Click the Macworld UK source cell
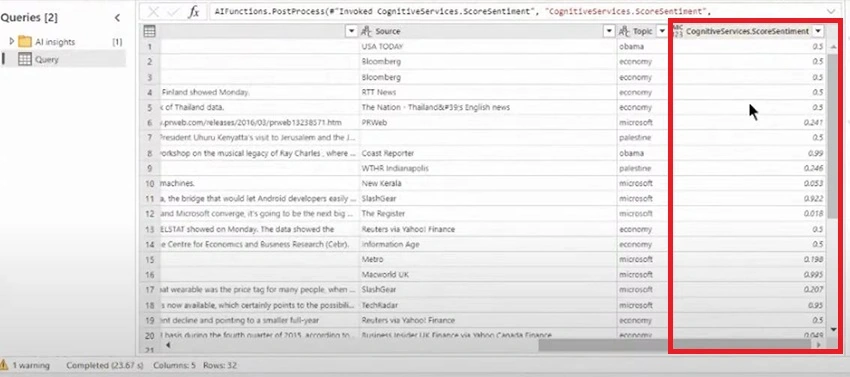Screen dimensions: 850x377 (x=487, y=274)
